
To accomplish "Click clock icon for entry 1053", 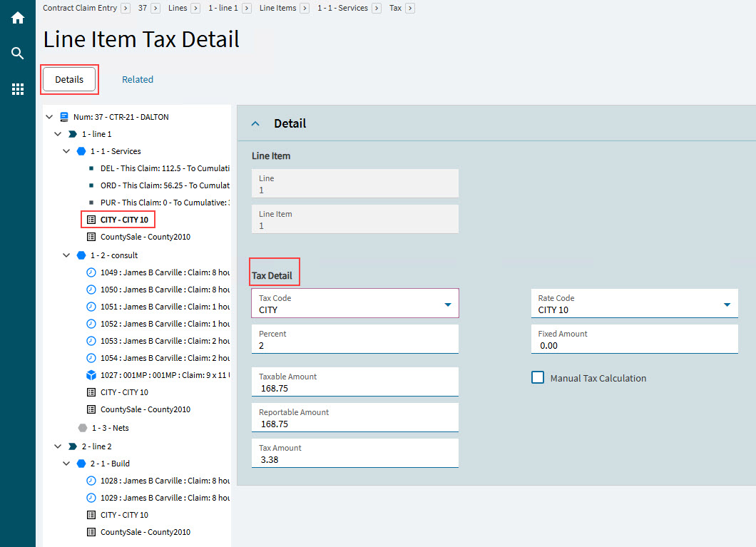I will click(91, 341).
